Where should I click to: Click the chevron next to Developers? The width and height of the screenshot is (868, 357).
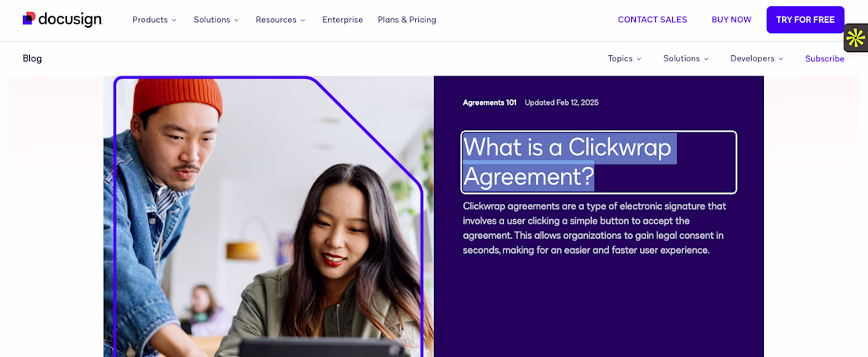coord(781,58)
